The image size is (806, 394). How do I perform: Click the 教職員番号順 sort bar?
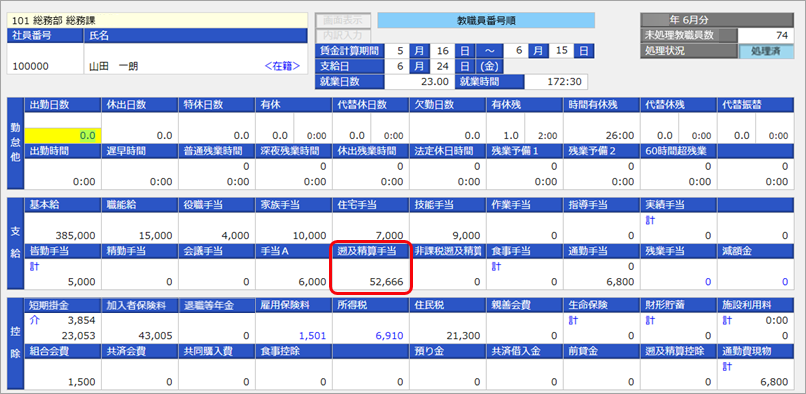(486, 21)
